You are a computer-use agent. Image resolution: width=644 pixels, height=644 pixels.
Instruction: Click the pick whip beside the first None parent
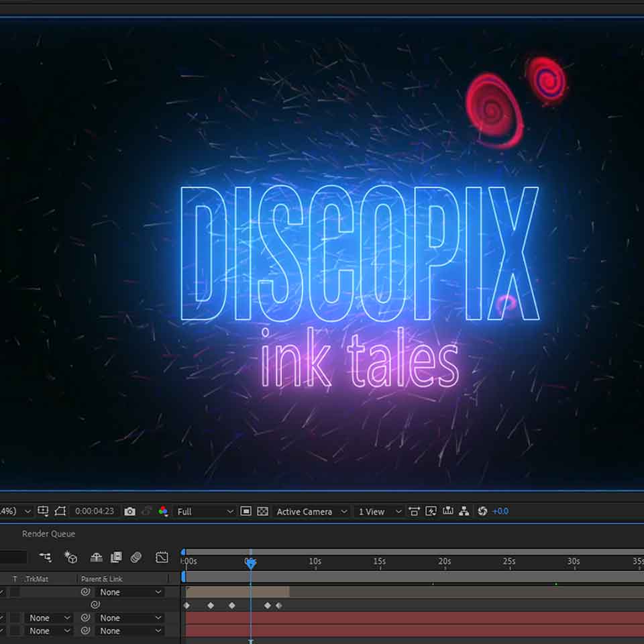coord(85,592)
